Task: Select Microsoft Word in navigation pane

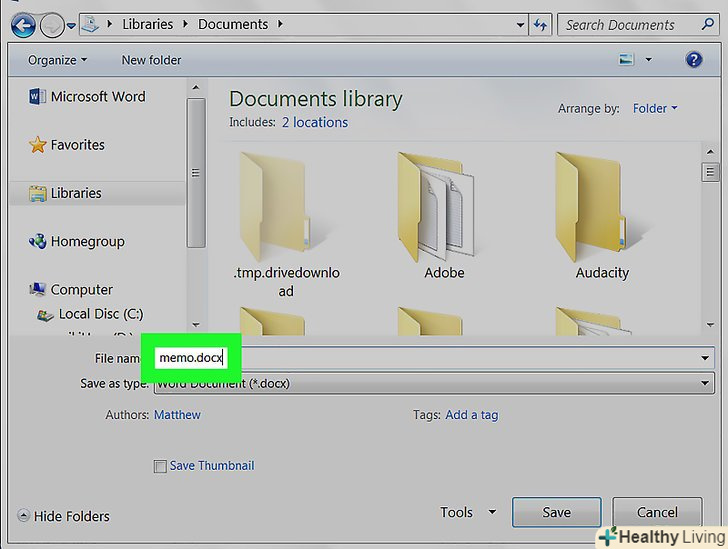Action: [98, 97]
